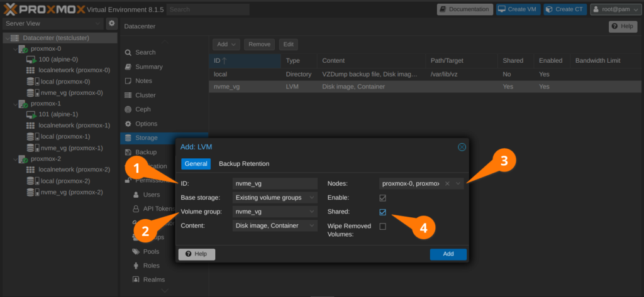644x297 pixels.
Task: Click the Pools tags icon
Action: pos(136,251)
